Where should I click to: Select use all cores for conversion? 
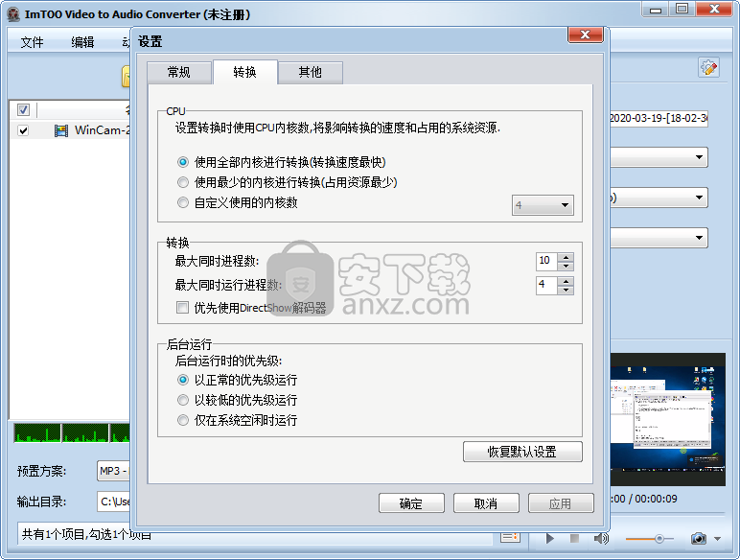click(183, 162)
